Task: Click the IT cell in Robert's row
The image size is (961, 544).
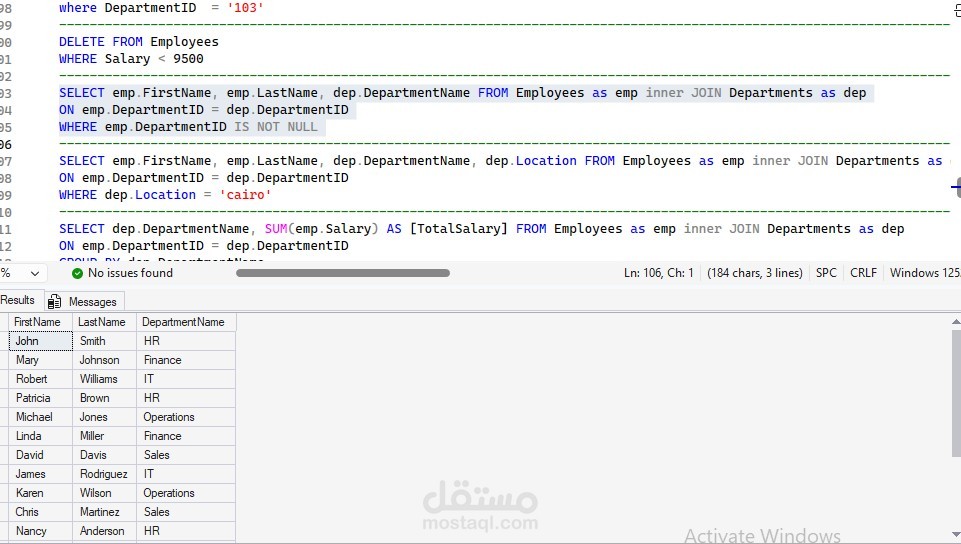Action: pos(186,379)
